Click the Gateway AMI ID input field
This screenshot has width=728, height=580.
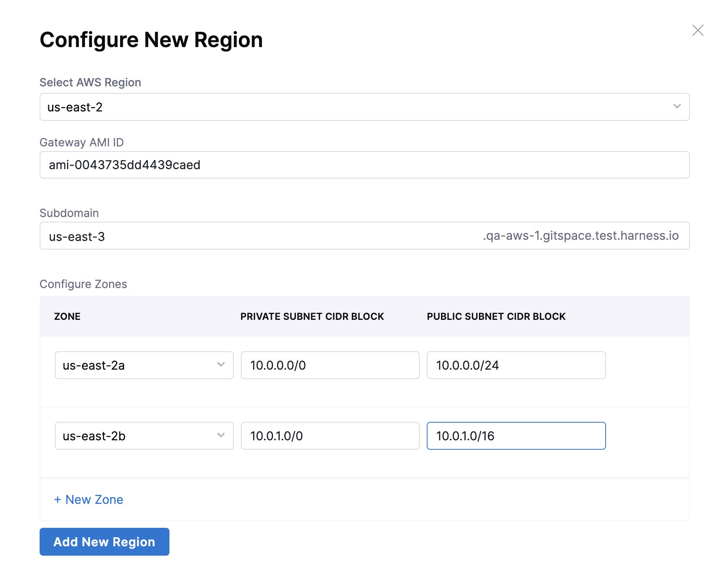pos(364,165)
